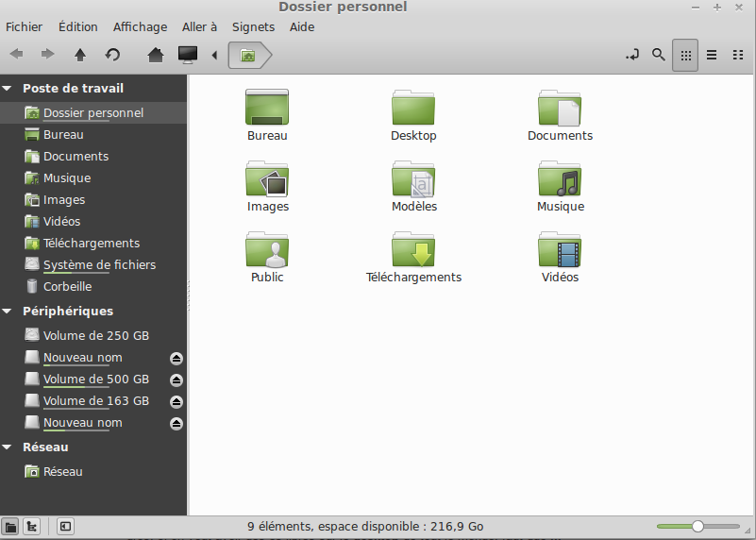
Task: Show tree view via status bar icon
Action: tap(32, 526)
